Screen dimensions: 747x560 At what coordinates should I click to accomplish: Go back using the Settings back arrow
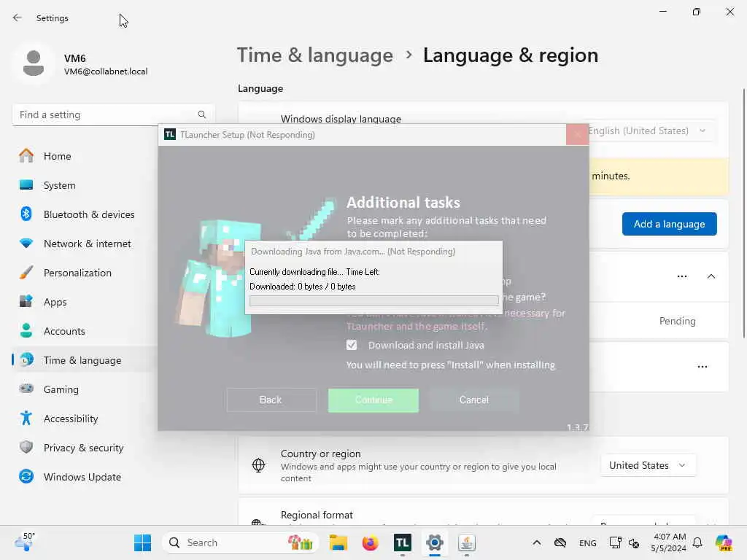pyautogui.click(x=18, y=17)
